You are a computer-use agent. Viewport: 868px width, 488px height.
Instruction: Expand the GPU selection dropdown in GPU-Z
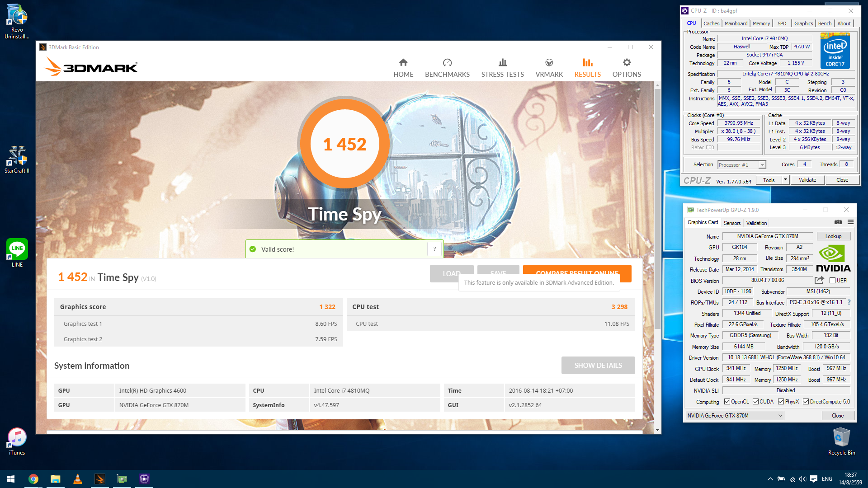[780, 416]
